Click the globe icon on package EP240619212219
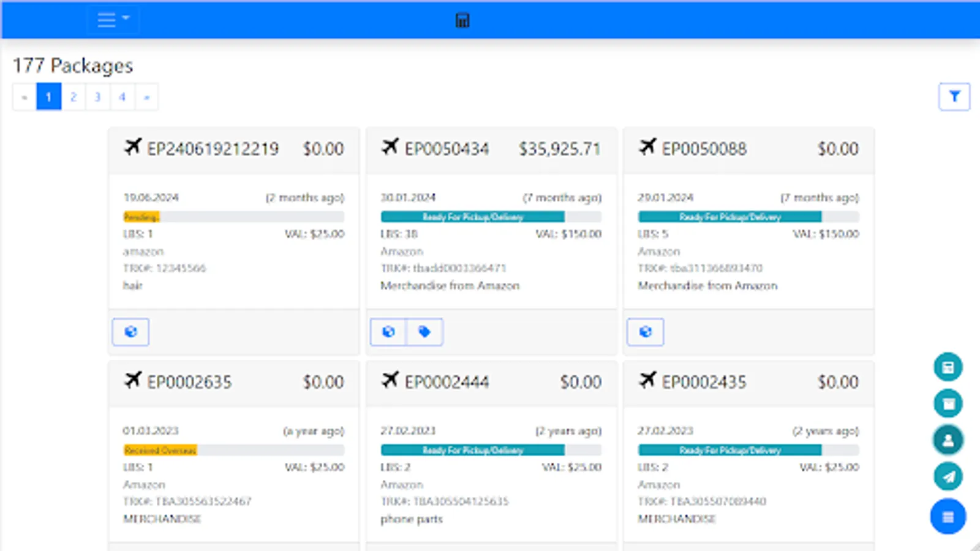 pos(130,332)
